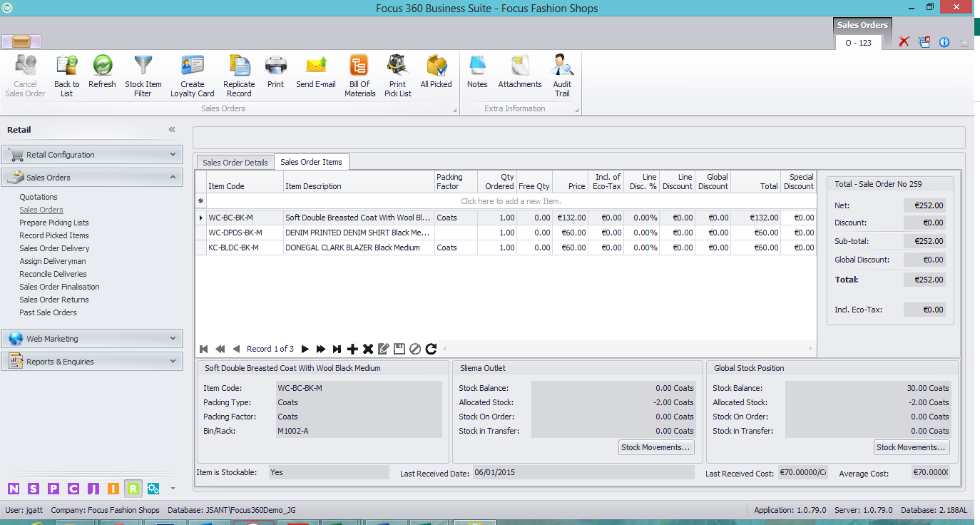Save record with floppy disk icon
This screenshot has height=525, width=980.
399,349
